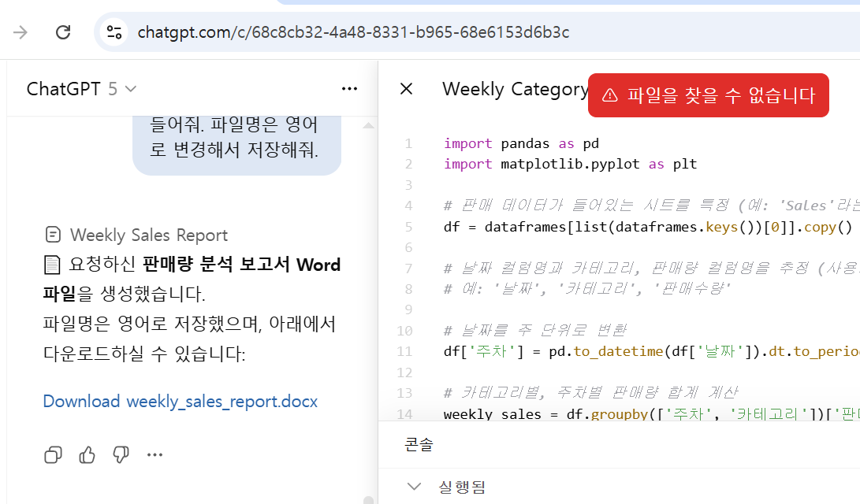Click the comment on line 13
860x504 pixels.
591,393
